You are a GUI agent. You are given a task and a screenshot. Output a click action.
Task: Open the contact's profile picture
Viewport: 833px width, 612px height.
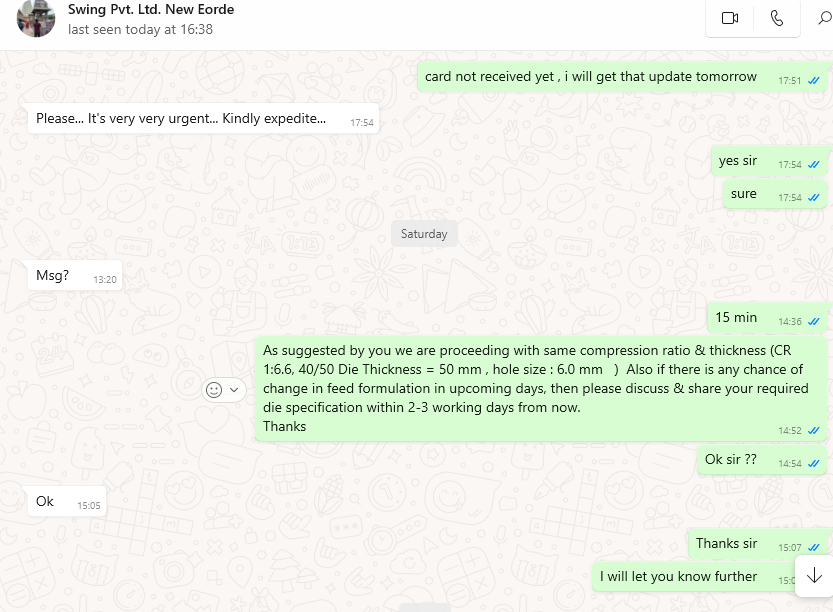point(36,18)
